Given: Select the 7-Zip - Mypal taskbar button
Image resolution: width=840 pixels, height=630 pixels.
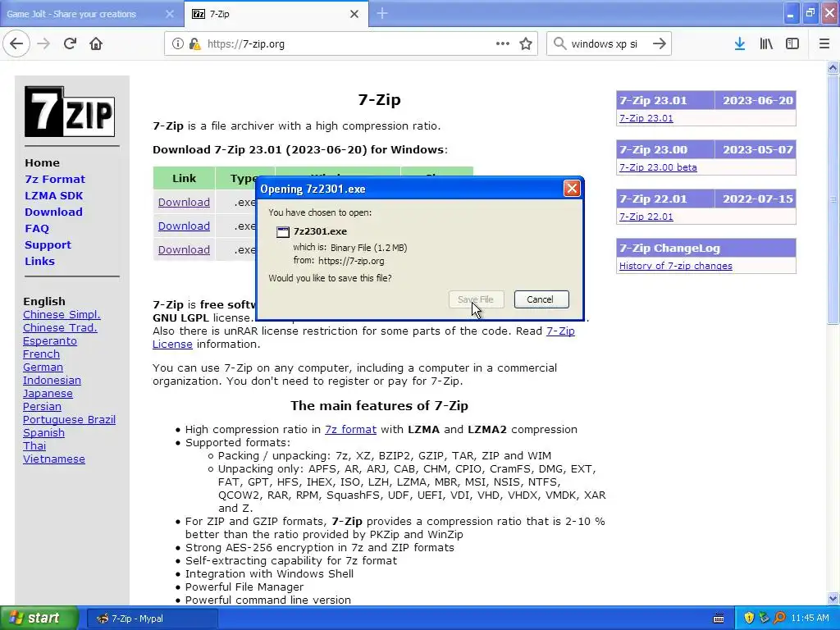Looking at the screenshot, I should 152,619.
